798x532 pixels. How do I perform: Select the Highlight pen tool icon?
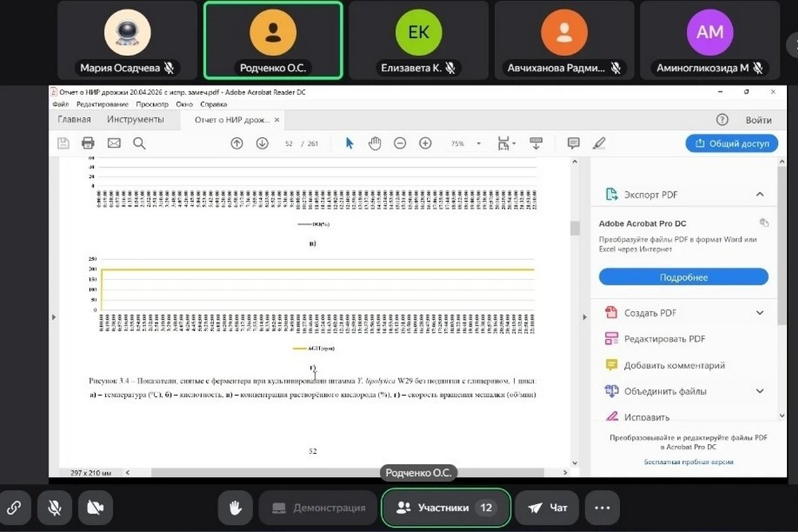coord(599,144)
